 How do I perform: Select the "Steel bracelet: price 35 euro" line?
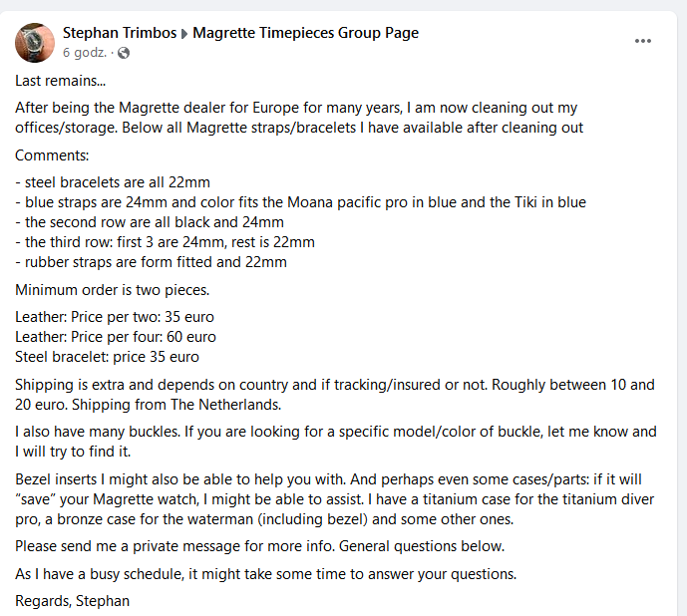[x=107, y=357]
